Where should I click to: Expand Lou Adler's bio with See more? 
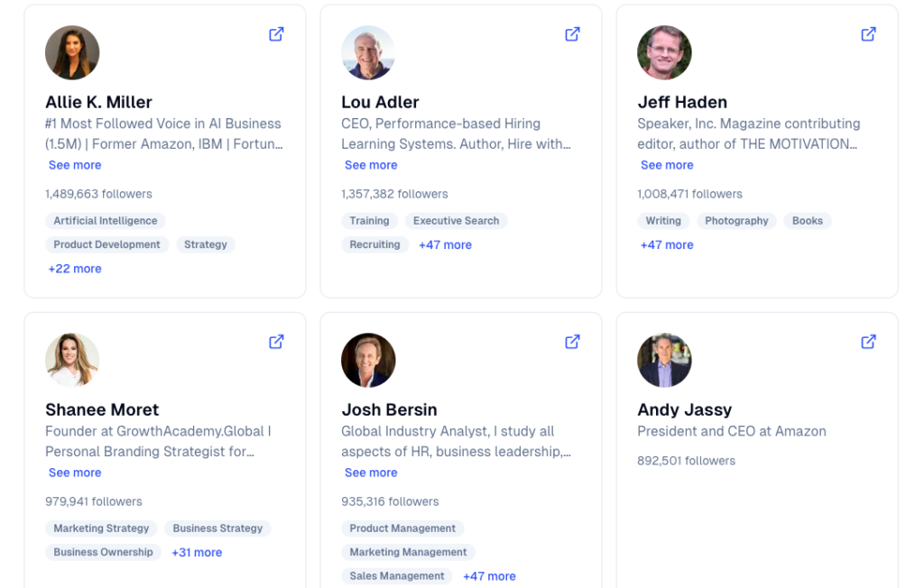[371, 165]
